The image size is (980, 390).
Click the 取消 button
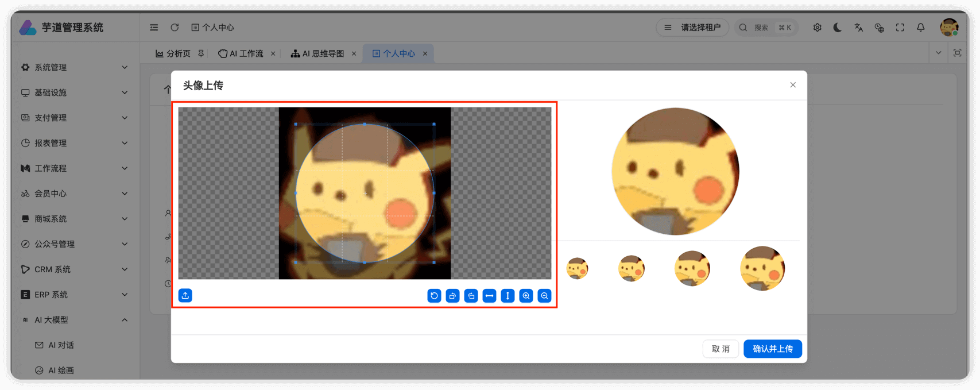[x=721, y=349]
